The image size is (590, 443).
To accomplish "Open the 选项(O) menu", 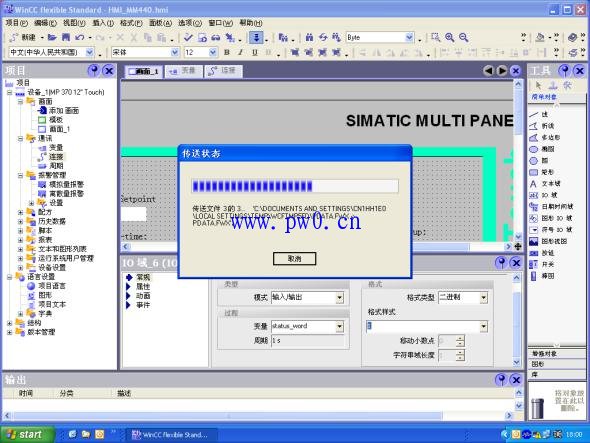I will [190, 23].
